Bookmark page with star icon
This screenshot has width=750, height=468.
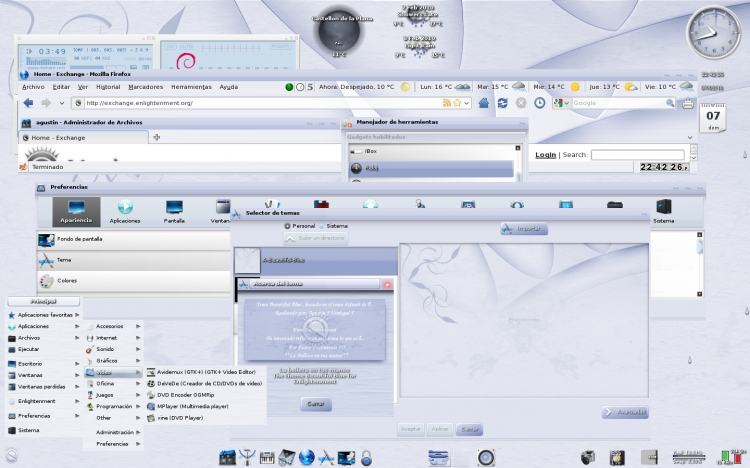(x=457, y=103)
